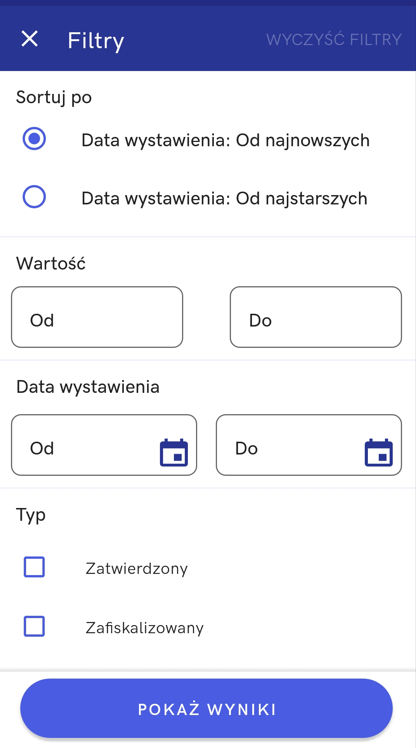Open calendar picker for end date Do
The height and width of the screenshot is (748, 416).
pyautogui.click(x=379, y=452)
